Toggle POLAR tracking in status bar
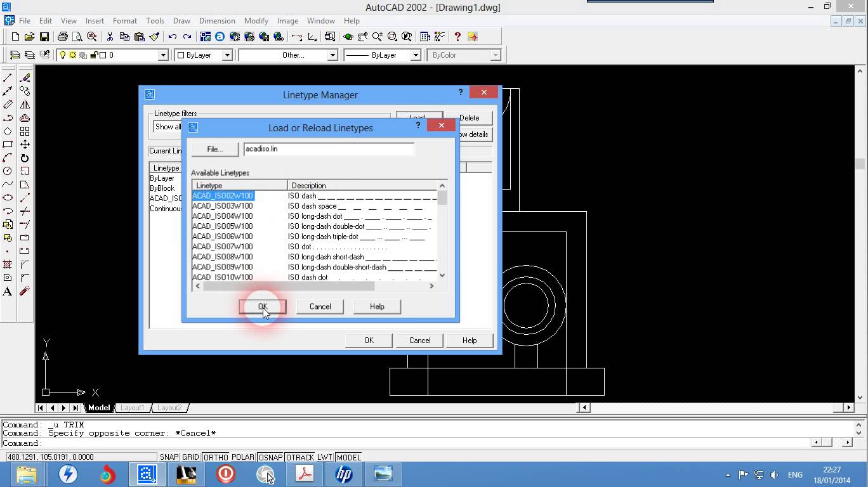The height and width of the screenshot is (487, 868). tap(243, 457)
